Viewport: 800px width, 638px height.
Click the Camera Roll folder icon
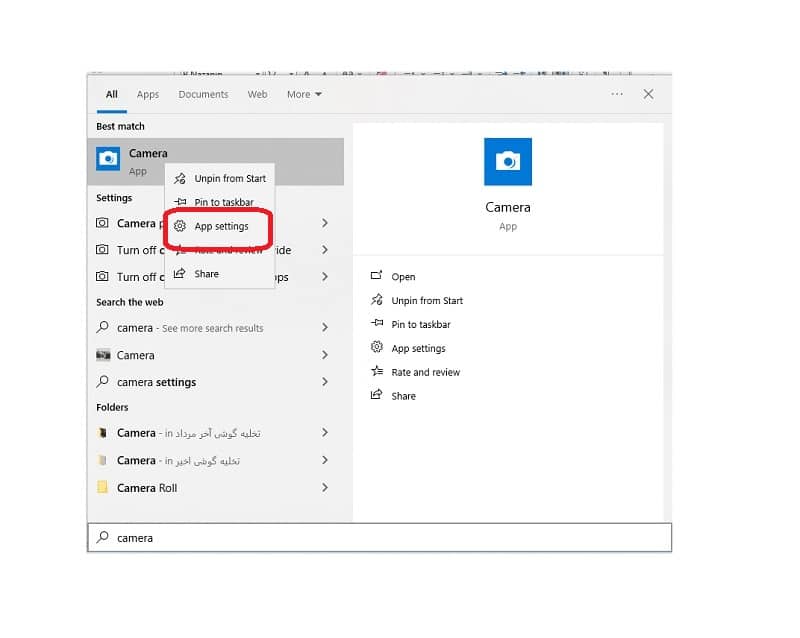click(103, 487)
